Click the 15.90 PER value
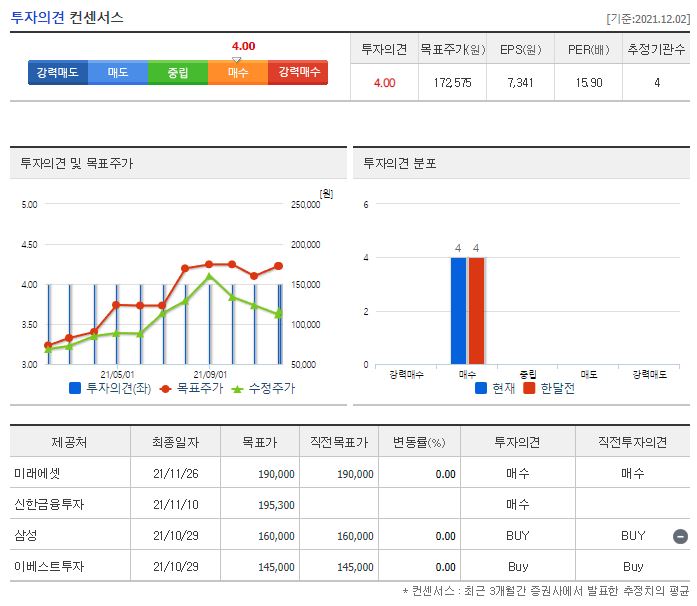The width and height of the screenshot is (697, 606). [589, 83]
